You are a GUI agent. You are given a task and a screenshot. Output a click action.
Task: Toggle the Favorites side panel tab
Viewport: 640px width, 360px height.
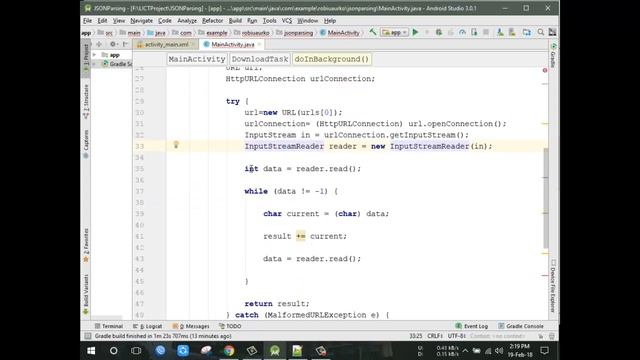click(86, 245)
